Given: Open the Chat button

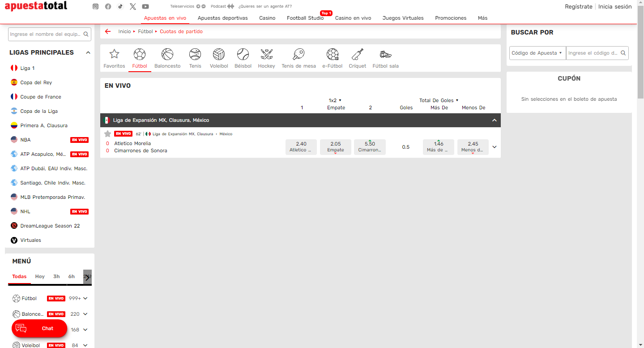Looking at the screenshot, I should tap(39, 328).
